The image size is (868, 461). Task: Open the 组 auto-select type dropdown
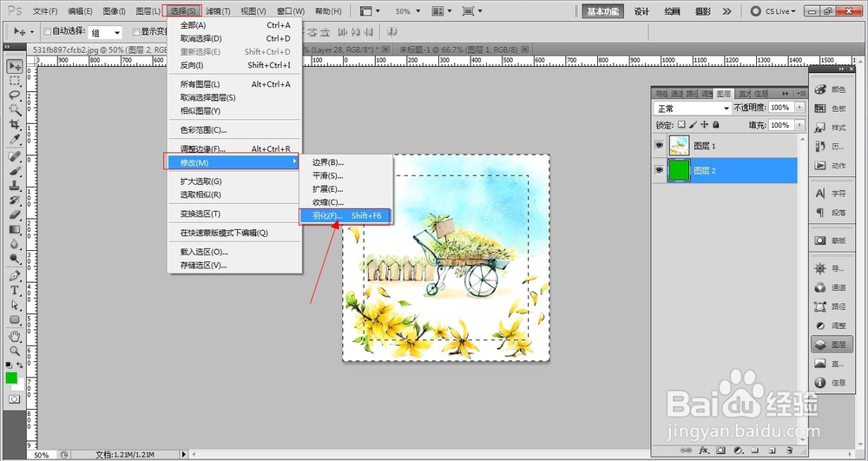click(105, 33)
